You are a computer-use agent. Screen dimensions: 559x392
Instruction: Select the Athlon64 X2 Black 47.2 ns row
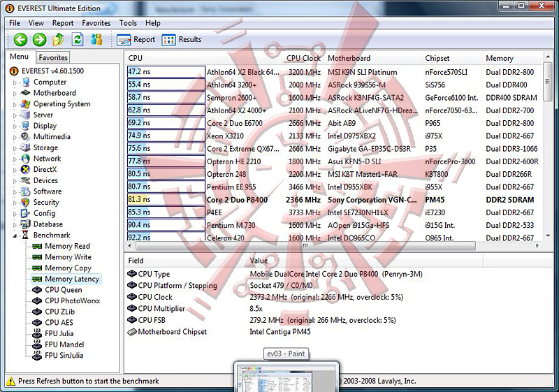335,72
